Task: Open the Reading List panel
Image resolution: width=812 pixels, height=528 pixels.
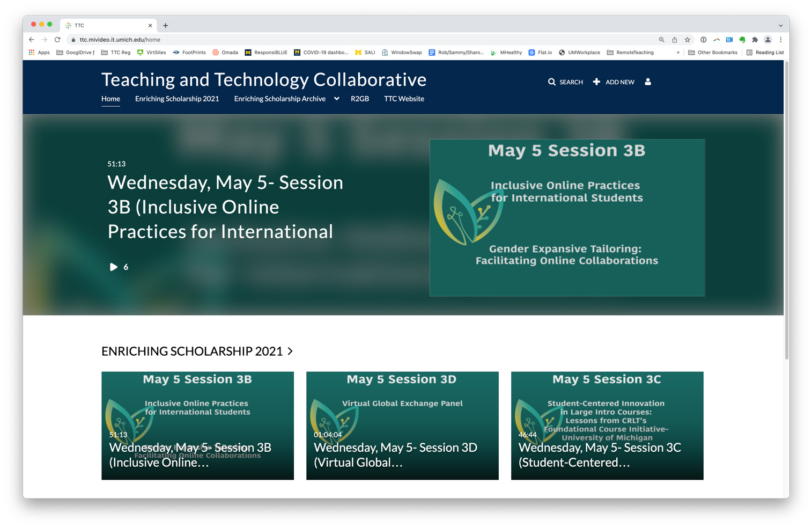Action: click(x=765, y=53)
